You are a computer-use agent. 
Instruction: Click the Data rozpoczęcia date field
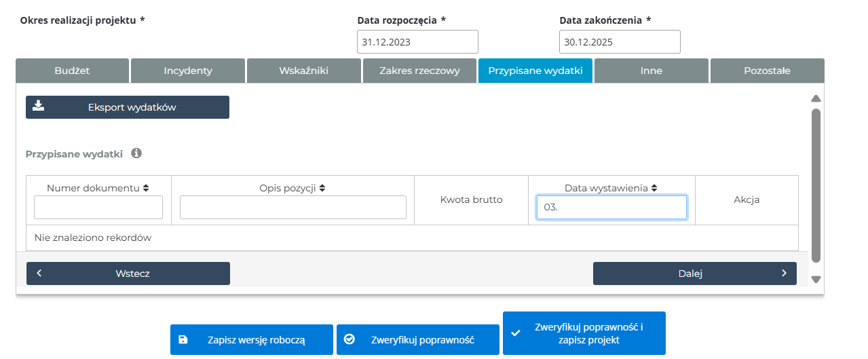point(417,42)
